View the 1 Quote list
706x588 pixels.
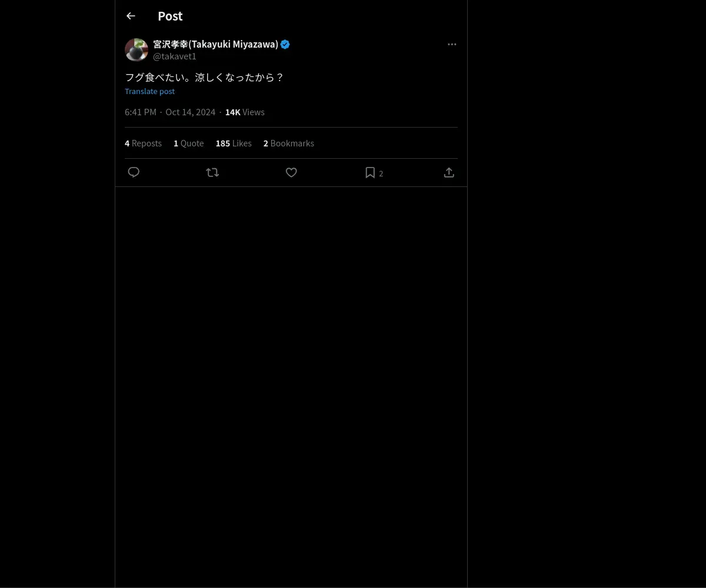[188, 143]
